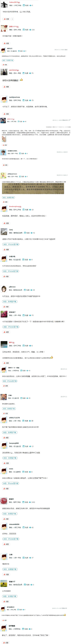Open 安卓客户端 tag under haoyang888's post

pyautogui.click(x=10, y=458)
